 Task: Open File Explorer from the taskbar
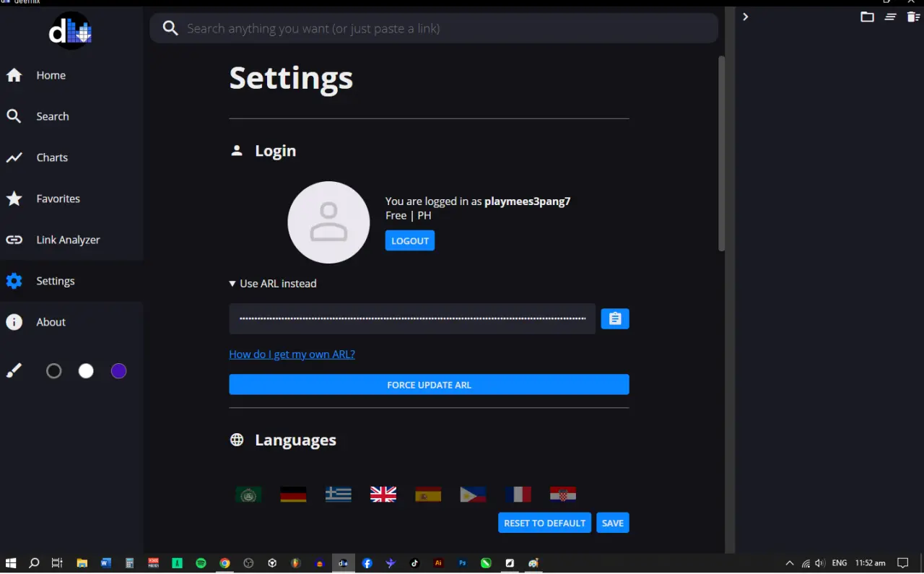[82, 563]
